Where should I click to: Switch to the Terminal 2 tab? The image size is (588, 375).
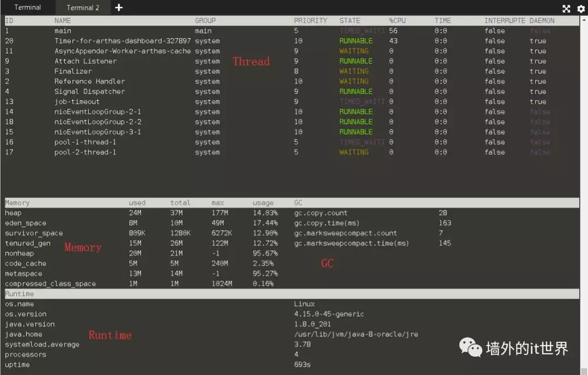tap(83, 8)
